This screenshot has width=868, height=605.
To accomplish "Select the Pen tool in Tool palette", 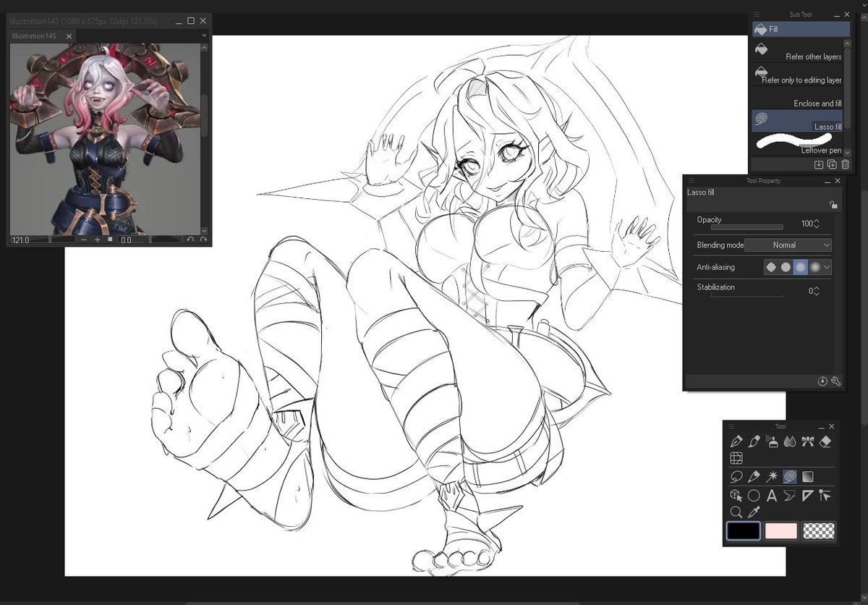I will click(x=736, y=441).
